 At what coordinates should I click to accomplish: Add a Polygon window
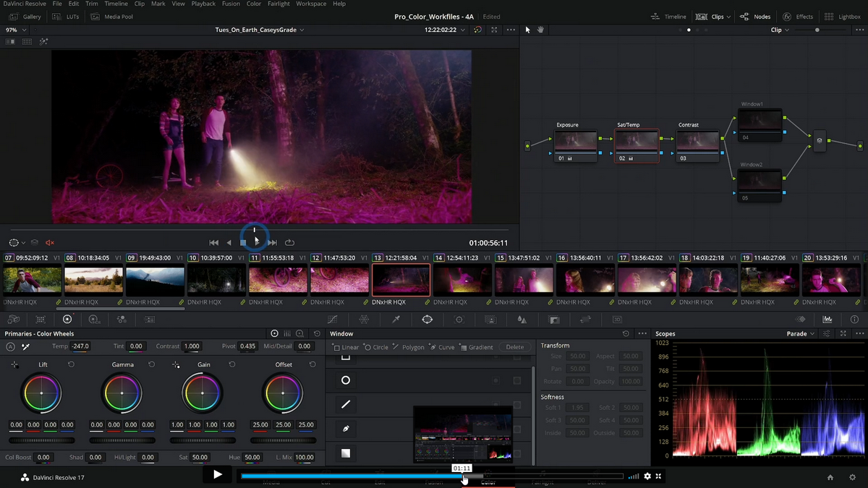(x=409, y=347)
